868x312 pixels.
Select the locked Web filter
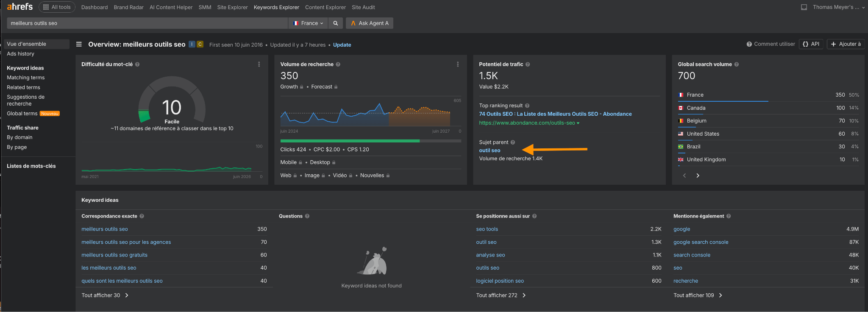click(289, 175)
